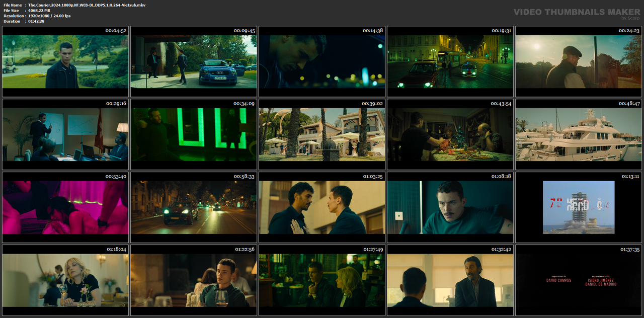This screenshot has height=318, width=644.
Task: Click the timestamp 01:13:11
Action: coord(631,176)
